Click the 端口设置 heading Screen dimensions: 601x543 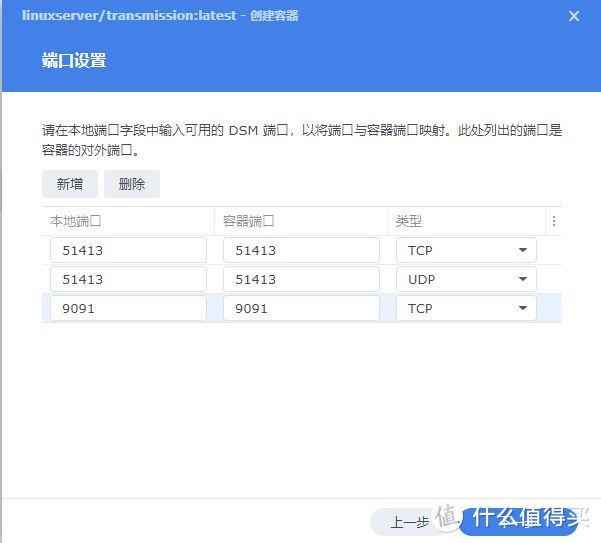point(74,61)
